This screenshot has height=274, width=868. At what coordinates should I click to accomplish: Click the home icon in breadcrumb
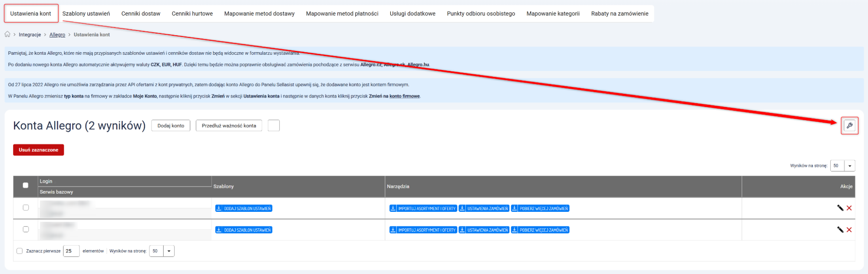click(7, 34)
